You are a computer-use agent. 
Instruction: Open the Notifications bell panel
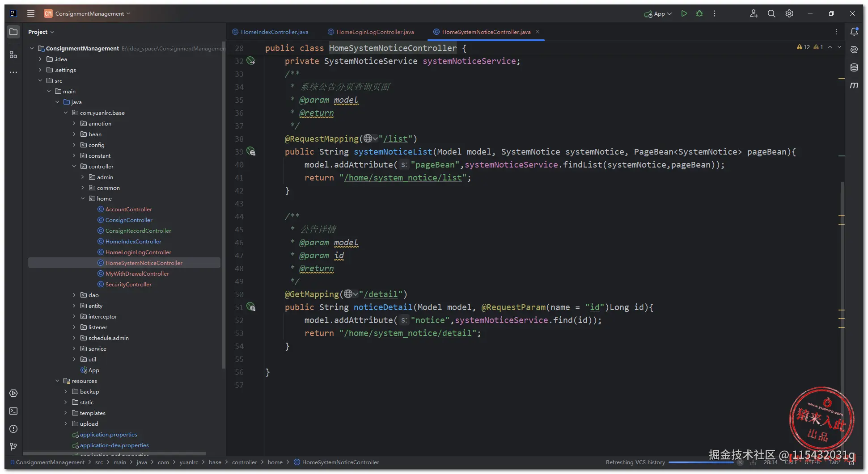[x=854, y=32]
